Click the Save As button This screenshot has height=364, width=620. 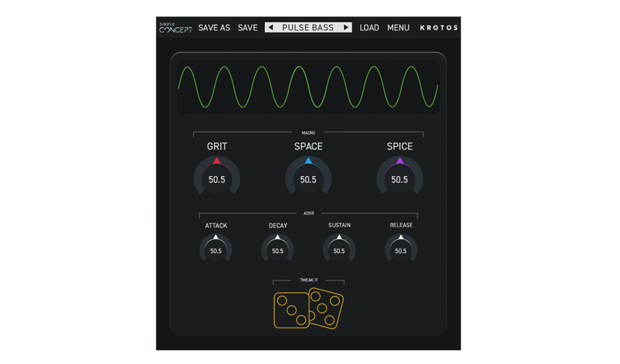(214, 28)
